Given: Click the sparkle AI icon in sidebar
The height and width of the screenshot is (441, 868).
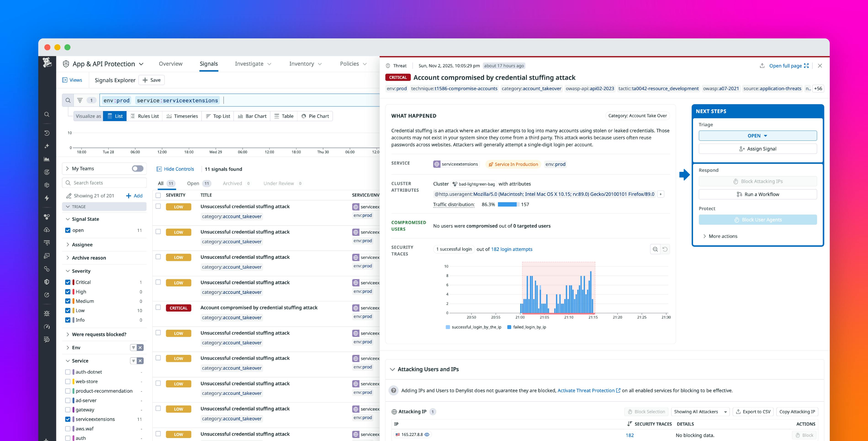Looking at the screenshot, I should 47,146.
